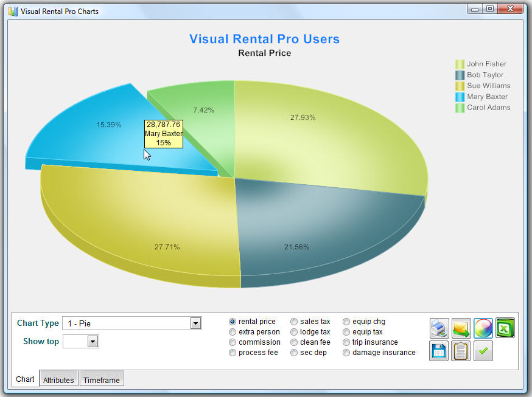532x397 pixels.
Task: Select the lodge tax radio button
Action: (294, 332)
